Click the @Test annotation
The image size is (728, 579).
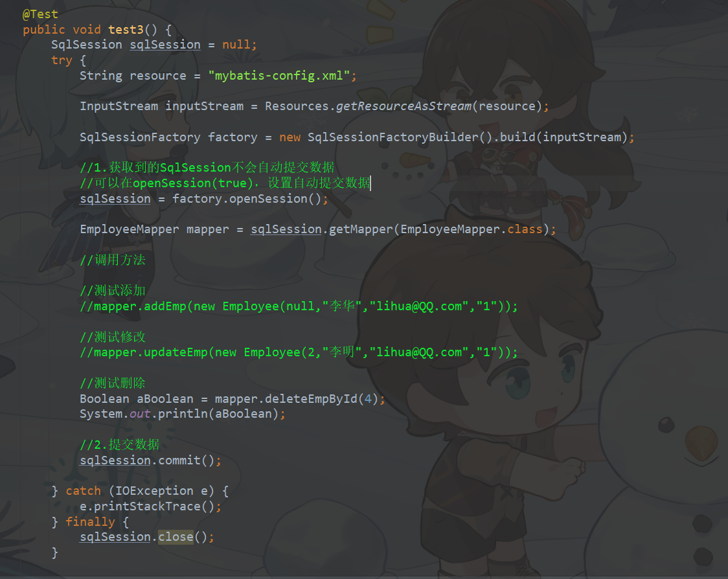click(40, 14)
